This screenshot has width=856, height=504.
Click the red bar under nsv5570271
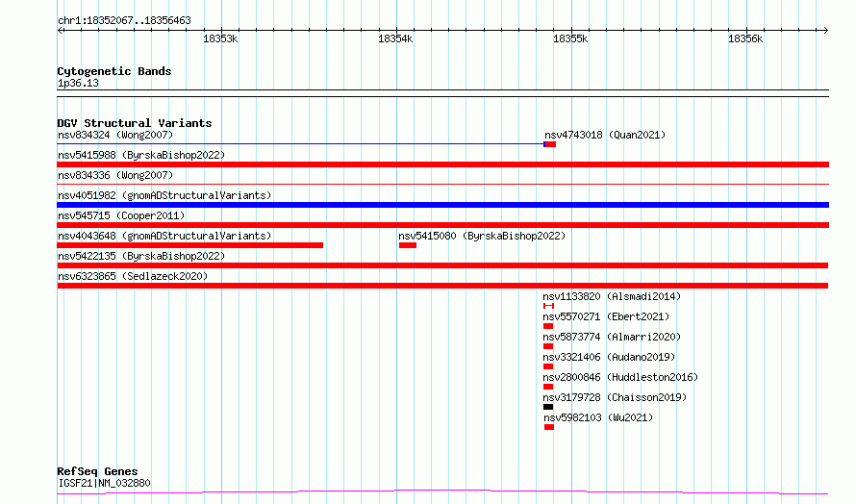pyautogui.click(x=548, y=326)
